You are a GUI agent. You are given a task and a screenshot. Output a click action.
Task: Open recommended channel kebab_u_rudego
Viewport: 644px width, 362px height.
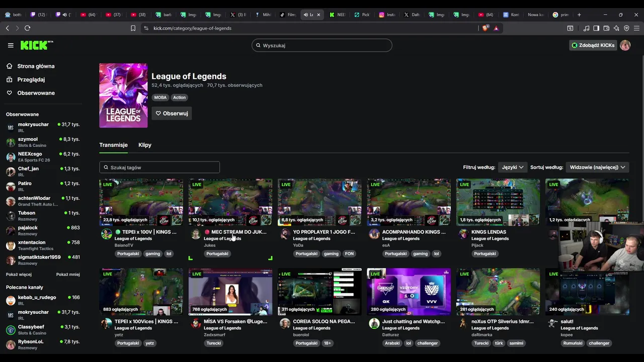click(x=43, y=300)
